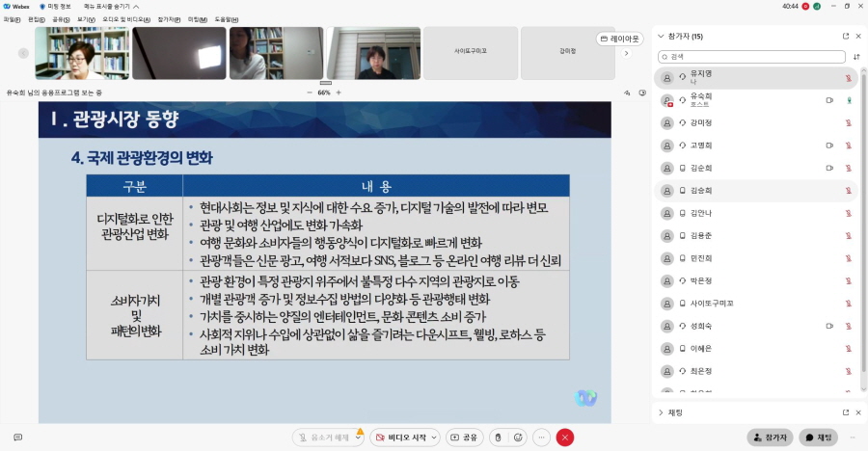The width and height of the screenshot is (868, 451).
Task: Click the Webex logo in title bar
Action: tap(7, 7)
